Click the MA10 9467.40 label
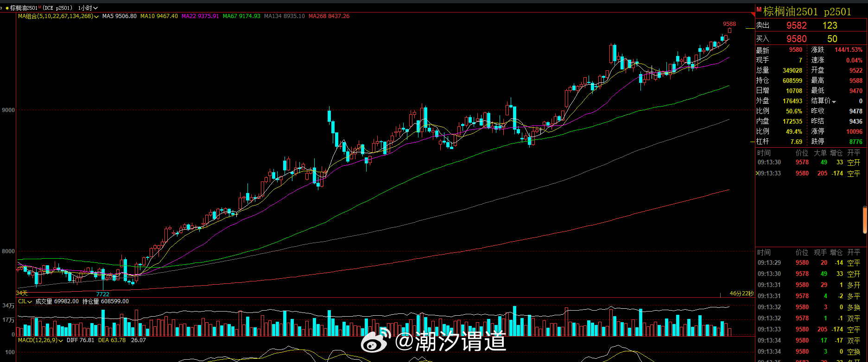This screenshot has height=362, width=868. click(x=159, y=16)
